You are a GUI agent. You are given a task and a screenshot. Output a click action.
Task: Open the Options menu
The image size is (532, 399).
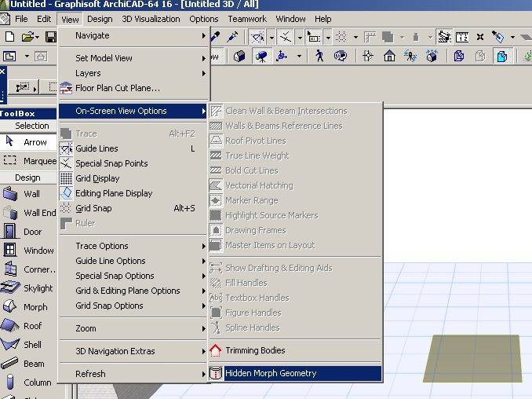pyautogui.click(x=203, y=19)
